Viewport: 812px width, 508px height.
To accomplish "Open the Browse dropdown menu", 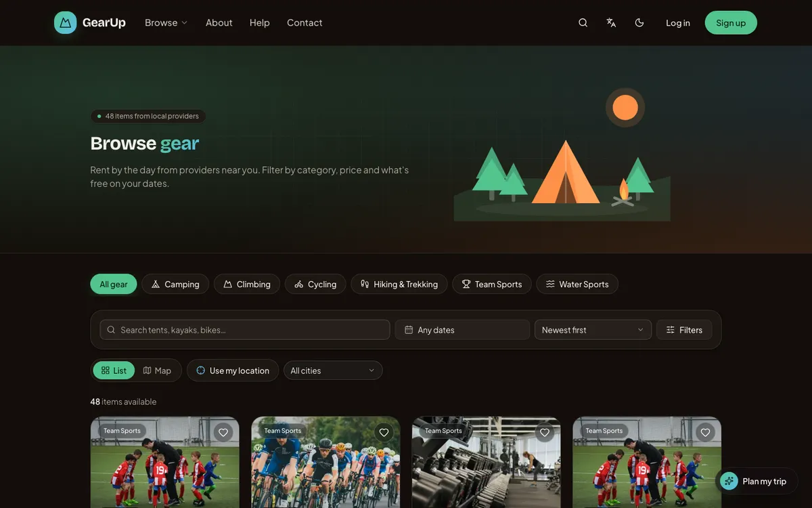I will 166,22.
